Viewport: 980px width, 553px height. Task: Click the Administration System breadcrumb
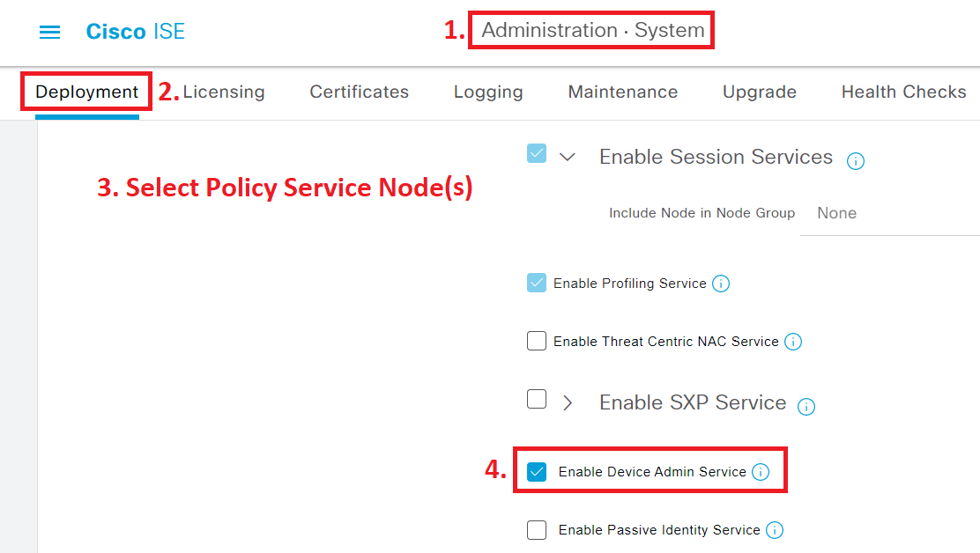tap(591, 29)
